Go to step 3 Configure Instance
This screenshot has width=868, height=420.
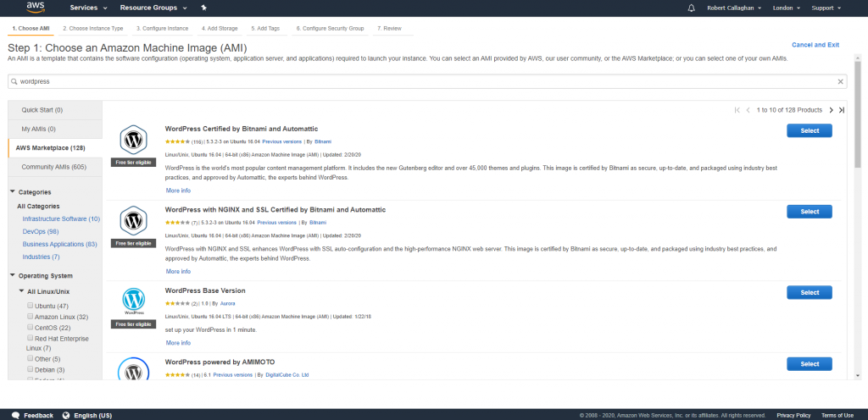pyautogui.click(x=162, y=28)
